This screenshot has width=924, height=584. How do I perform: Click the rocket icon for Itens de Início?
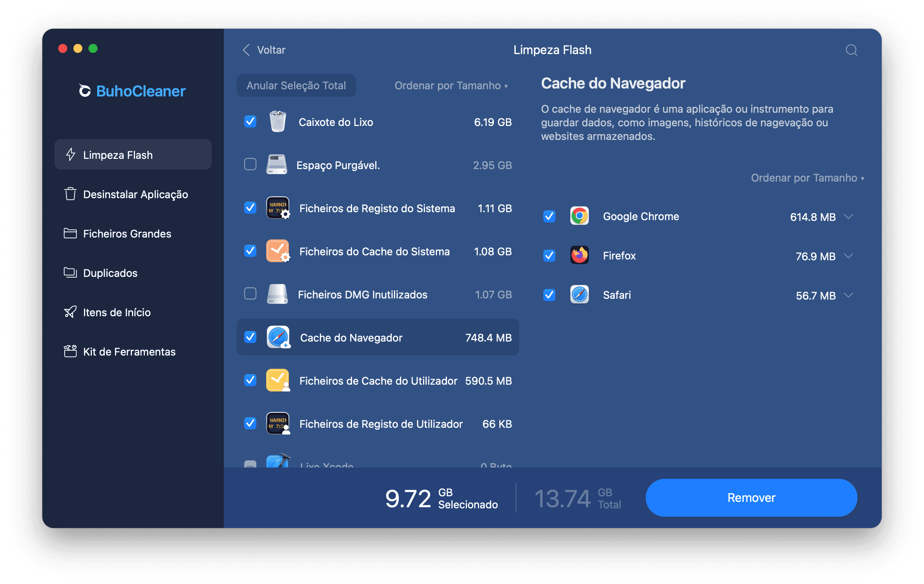tap(70, 312)
